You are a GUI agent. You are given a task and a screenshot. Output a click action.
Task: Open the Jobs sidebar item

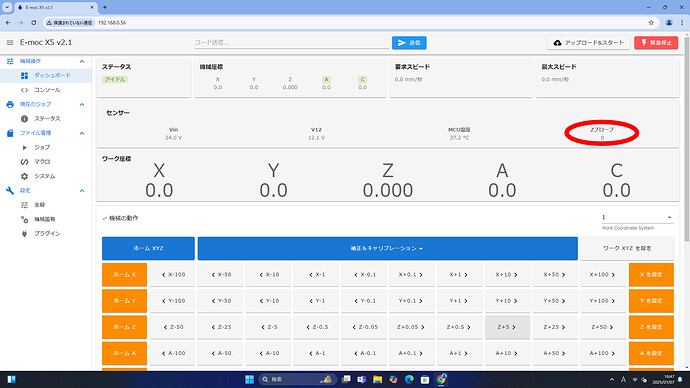pyautogui.click(x=46, y=147)
